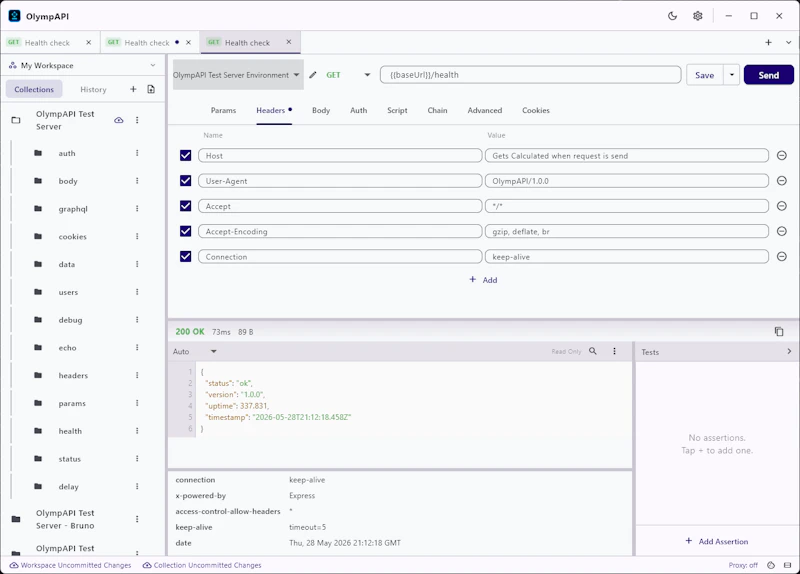Open the GET method dropdown
Viewport: 800px width, 574px height.
click(348, 75)
